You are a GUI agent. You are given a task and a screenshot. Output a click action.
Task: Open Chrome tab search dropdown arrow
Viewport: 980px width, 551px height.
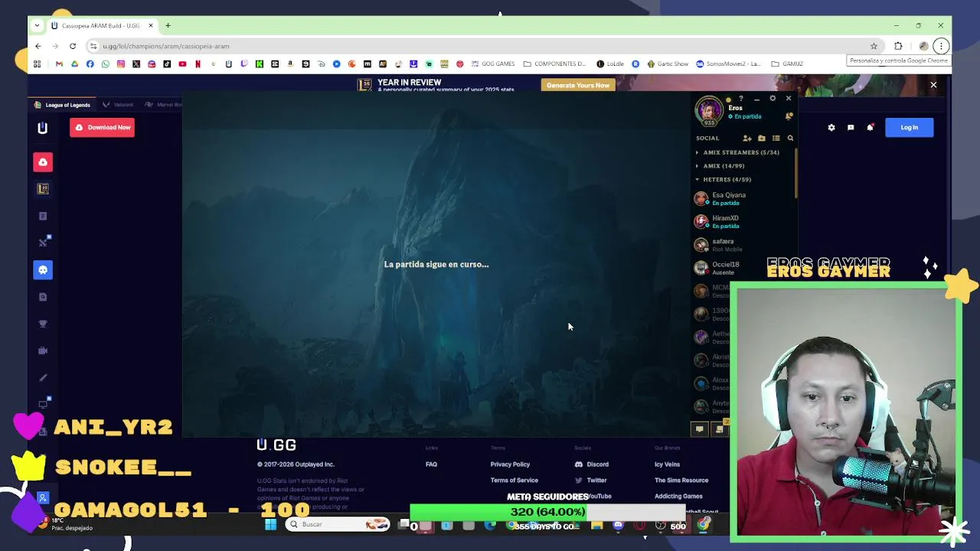[36, 25]
